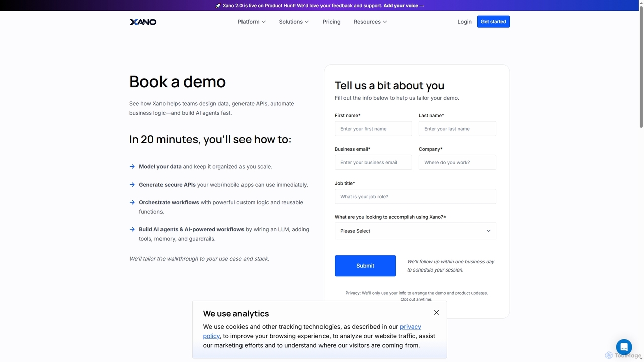Click the arrow beside Orchestrate workflows
This screenshot has height=362, width=644.
[132, 202]
